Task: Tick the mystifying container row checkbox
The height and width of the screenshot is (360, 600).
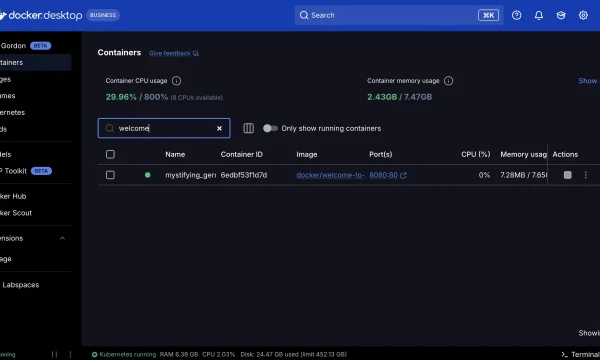Action: [110, 175]
